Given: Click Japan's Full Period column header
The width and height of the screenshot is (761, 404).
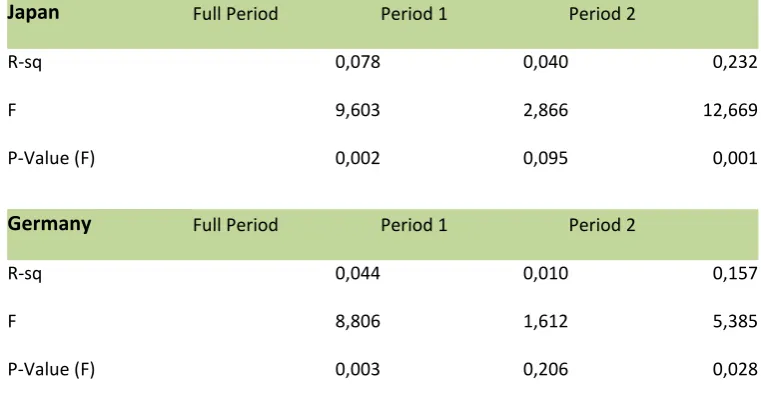Looking at the screenshot, I should [235, 14].
